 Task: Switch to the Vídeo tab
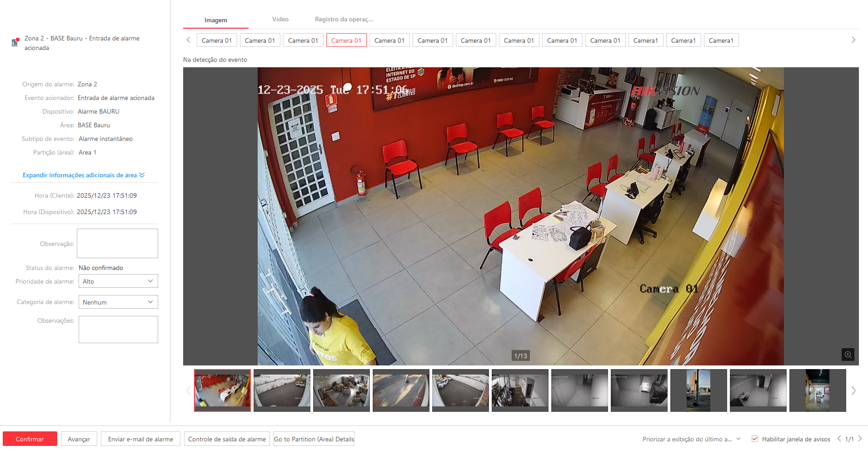pyautogui.click(x=280, y=20)
